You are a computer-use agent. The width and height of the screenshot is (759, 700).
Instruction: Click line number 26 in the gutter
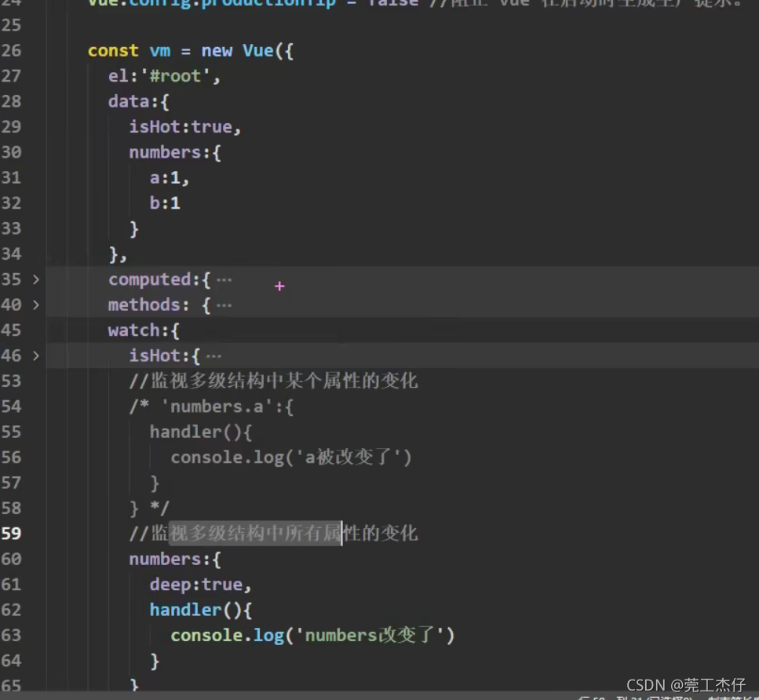click(11, 50)
